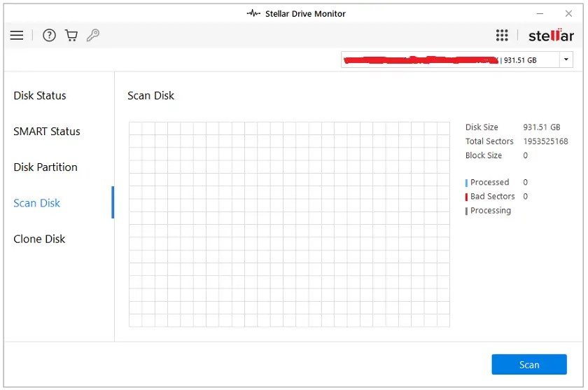This screenshot has width=588, height=390.
Task: Click the Scan Disk heading
Action: click(150, 96)
